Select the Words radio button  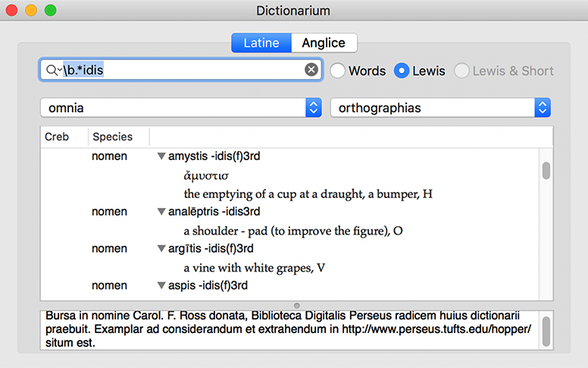pos(337,71)
